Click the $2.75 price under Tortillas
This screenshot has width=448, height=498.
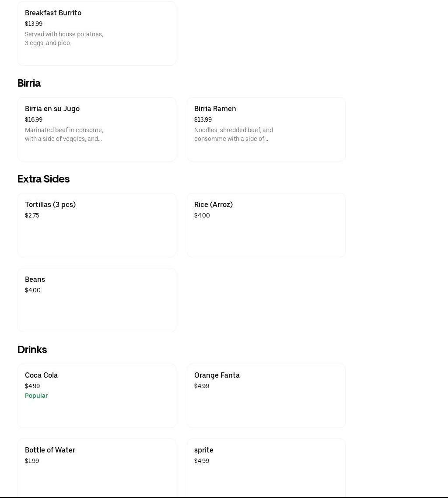(x=32, y=215)
